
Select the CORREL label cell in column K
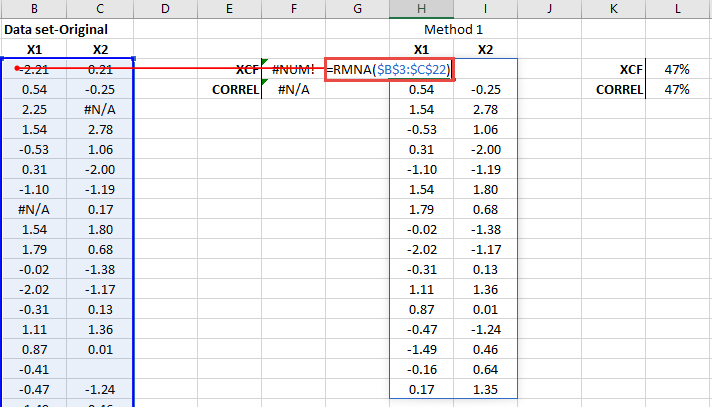[x=614, y=89]
